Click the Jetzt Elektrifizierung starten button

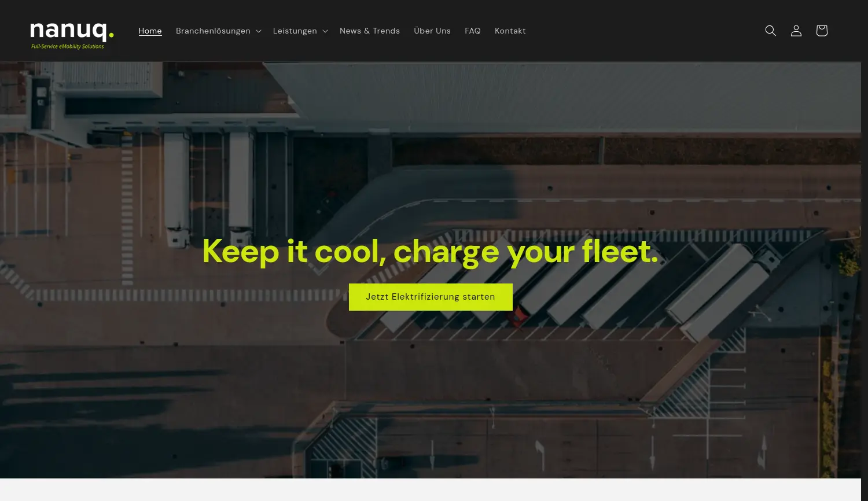pyautogui.click(x=431, y=297)
